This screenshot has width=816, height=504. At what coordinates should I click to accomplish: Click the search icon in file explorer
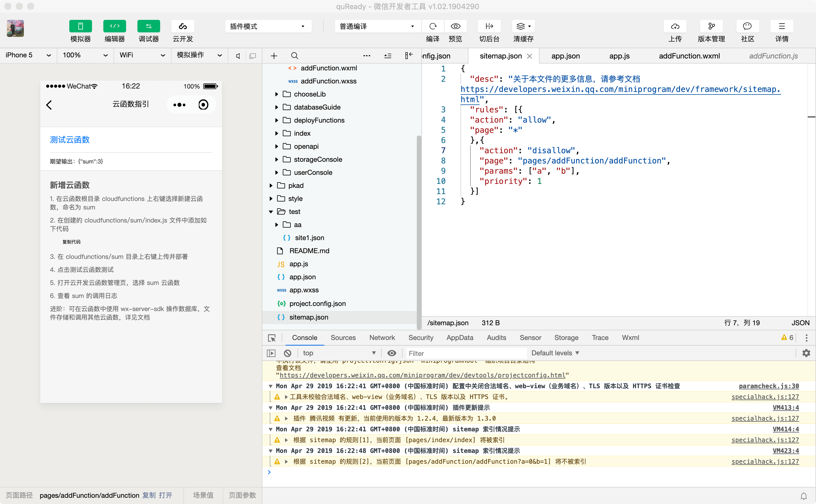point(294,56)
